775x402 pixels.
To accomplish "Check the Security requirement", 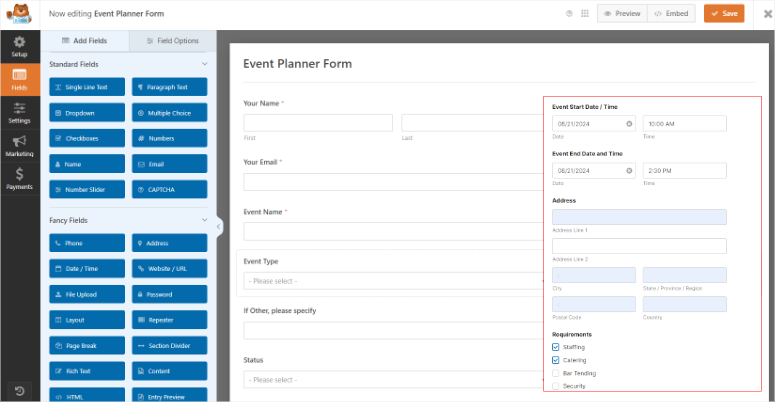I will 556,386.
